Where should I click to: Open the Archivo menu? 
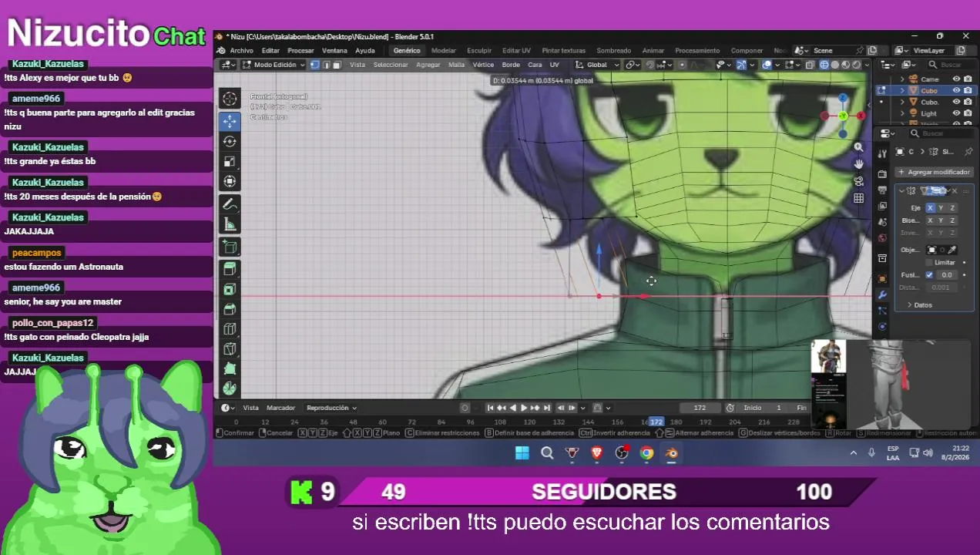(241, 51)
